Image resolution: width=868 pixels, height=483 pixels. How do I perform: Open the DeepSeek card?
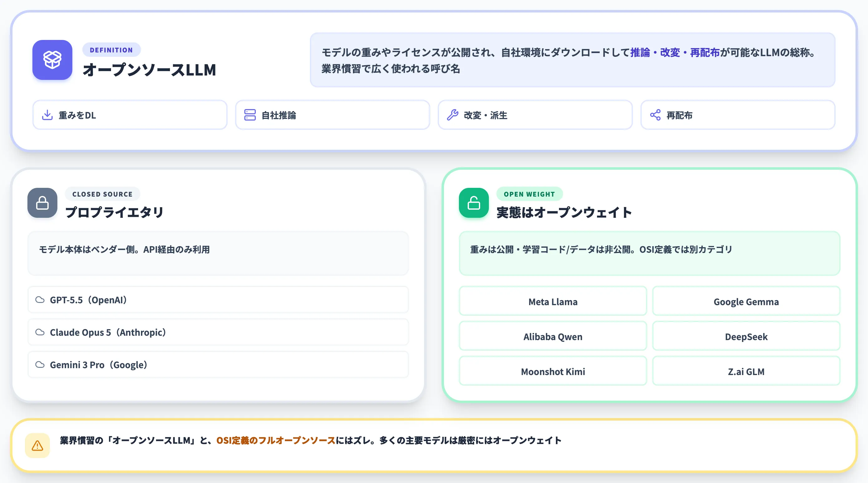point(746,336)
